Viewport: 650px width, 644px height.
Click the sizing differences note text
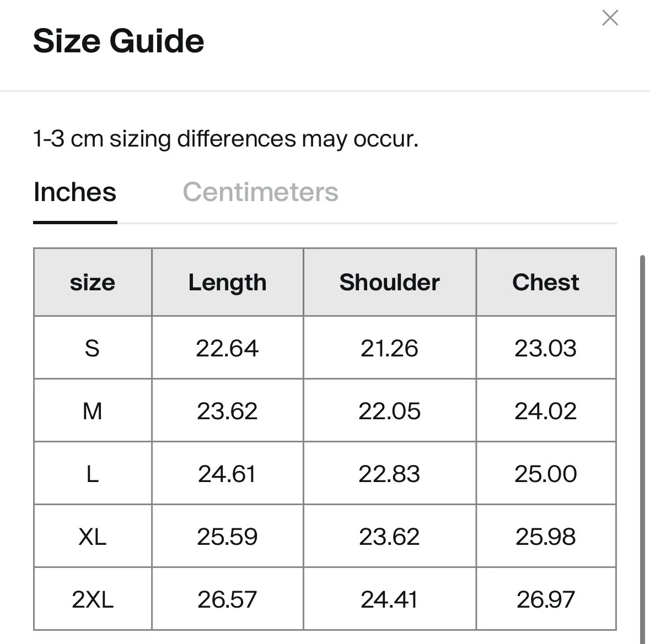[225, 139]
